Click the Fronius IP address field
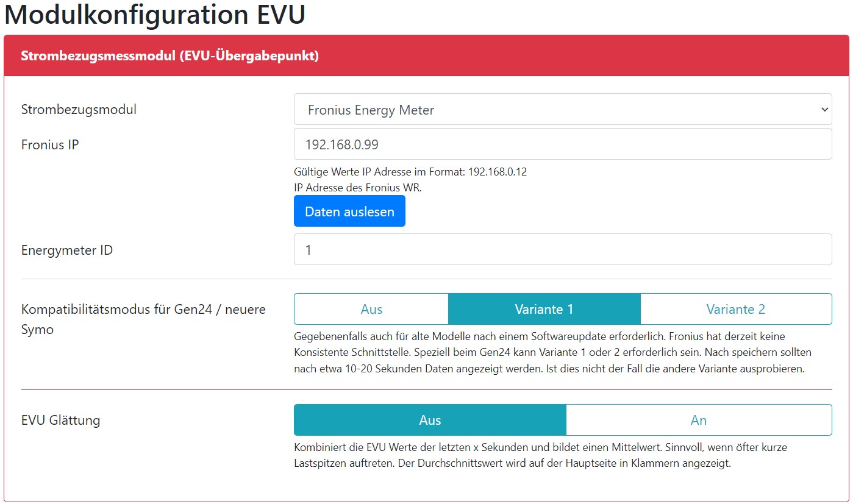853x504 pixels. point(562,144)
